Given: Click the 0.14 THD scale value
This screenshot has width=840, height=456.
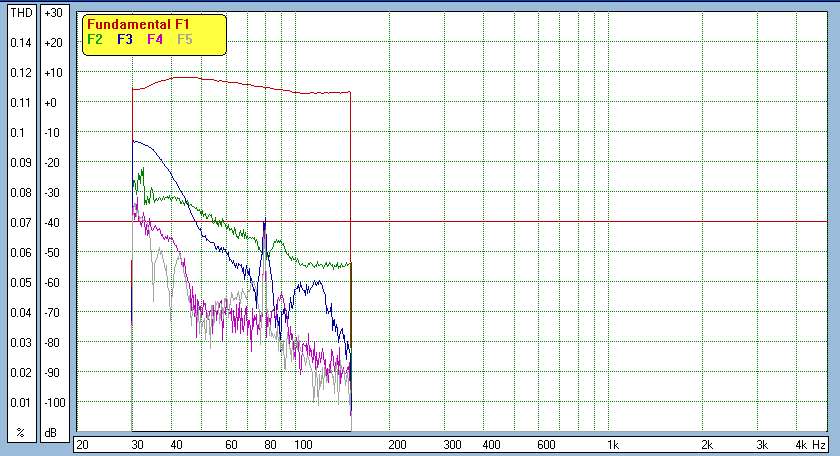Looking at the screenshot, I should tap(21, 43).
